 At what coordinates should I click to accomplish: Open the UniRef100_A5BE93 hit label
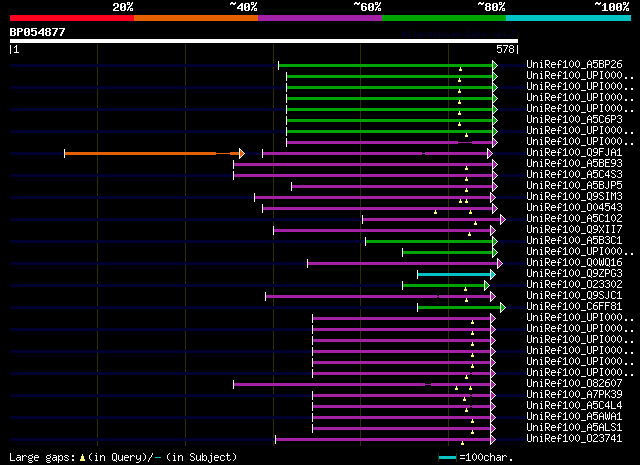574,163
